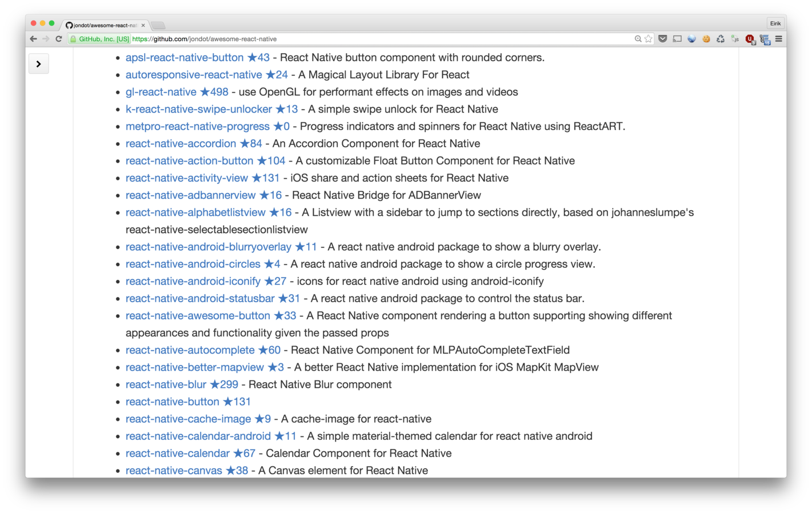Bookmark this page with the star icon

[649, 39]
